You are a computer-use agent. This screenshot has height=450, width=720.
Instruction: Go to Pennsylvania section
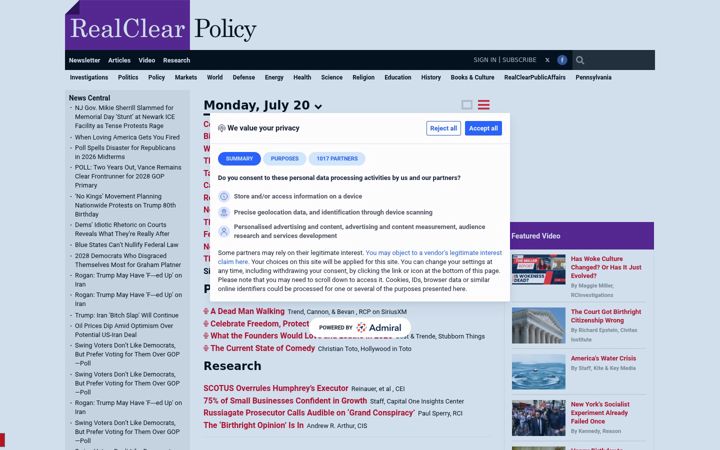[x=593, y=78]
